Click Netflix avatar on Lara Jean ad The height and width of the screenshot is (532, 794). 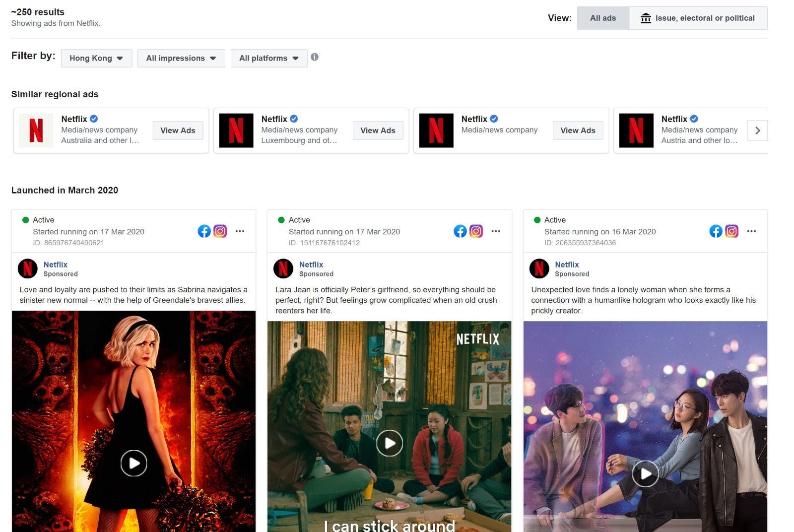point(283,268)
